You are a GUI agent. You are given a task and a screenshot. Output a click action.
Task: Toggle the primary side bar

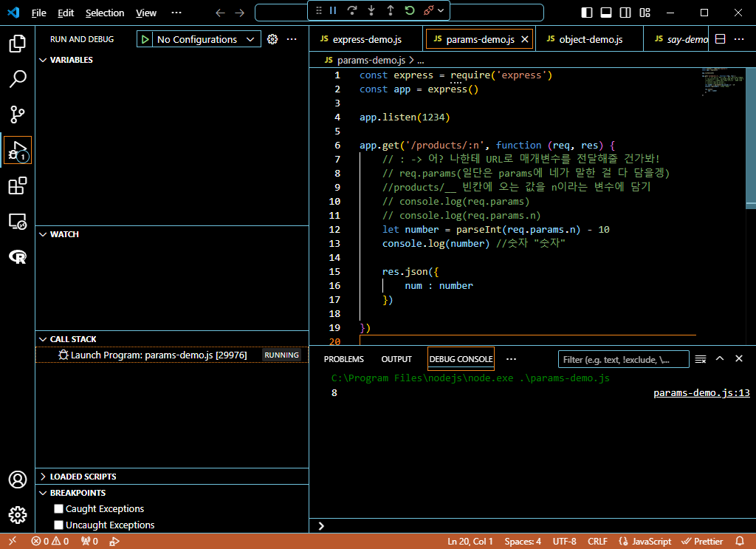[587, 13]
